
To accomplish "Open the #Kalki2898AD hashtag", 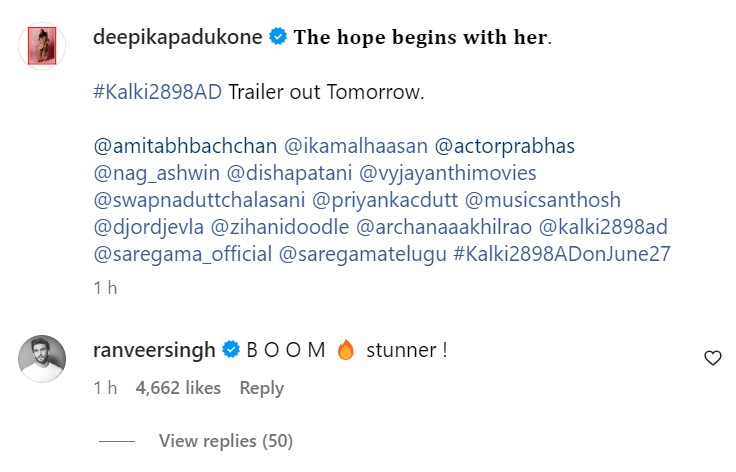I will 157,92.
